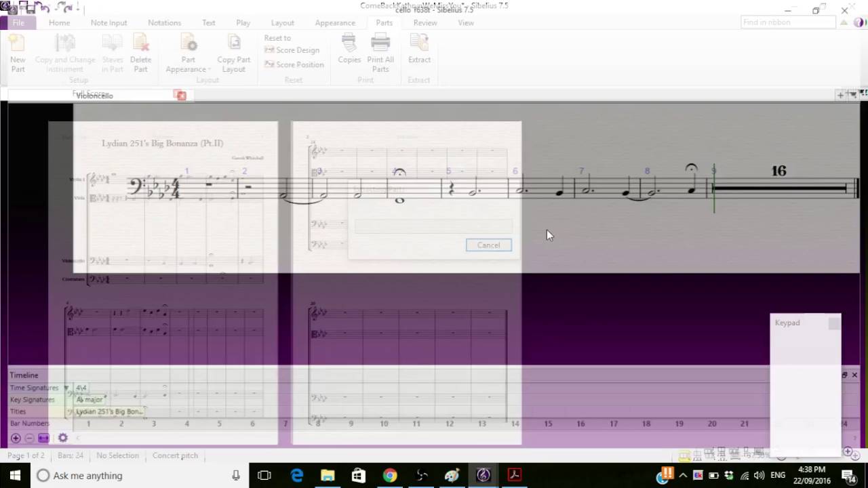Open the Part Appearance dropdown
The height and width of the screenshot is (488, 868).
188,53
